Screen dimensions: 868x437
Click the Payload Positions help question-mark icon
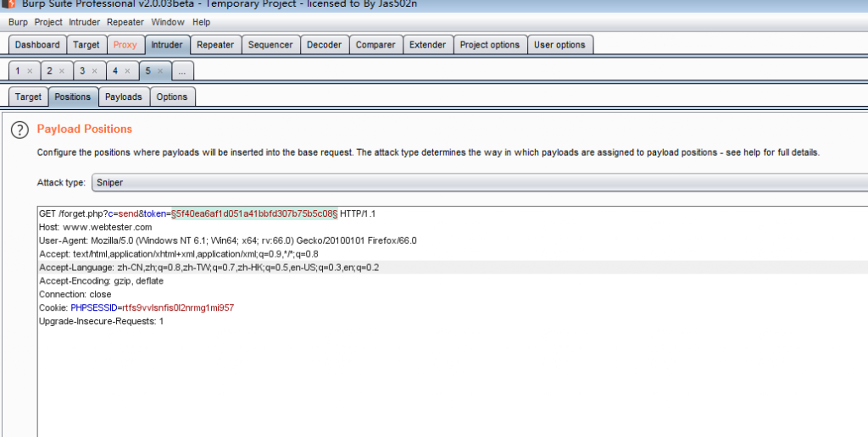(x=19, y=130)
